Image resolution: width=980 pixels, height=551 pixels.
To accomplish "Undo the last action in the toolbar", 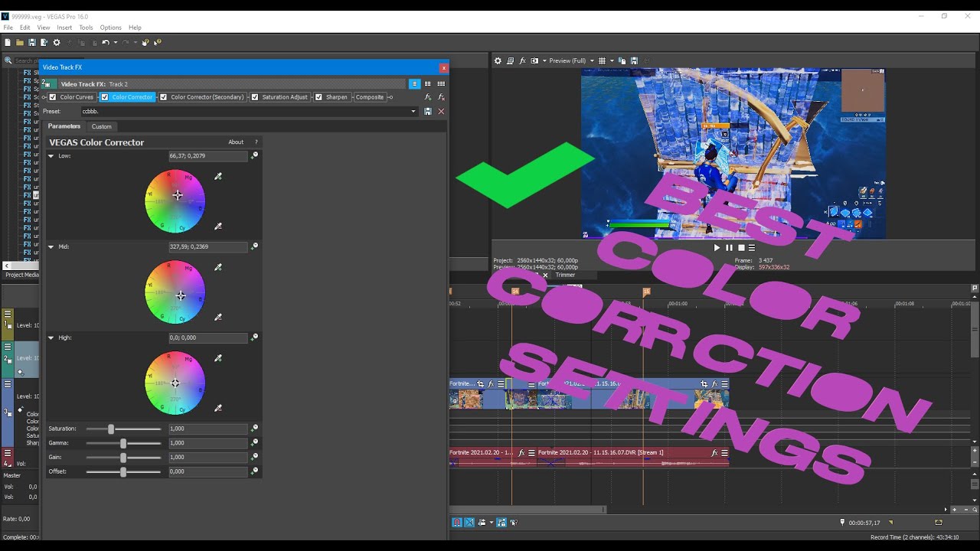I will [x=106, y=43].
